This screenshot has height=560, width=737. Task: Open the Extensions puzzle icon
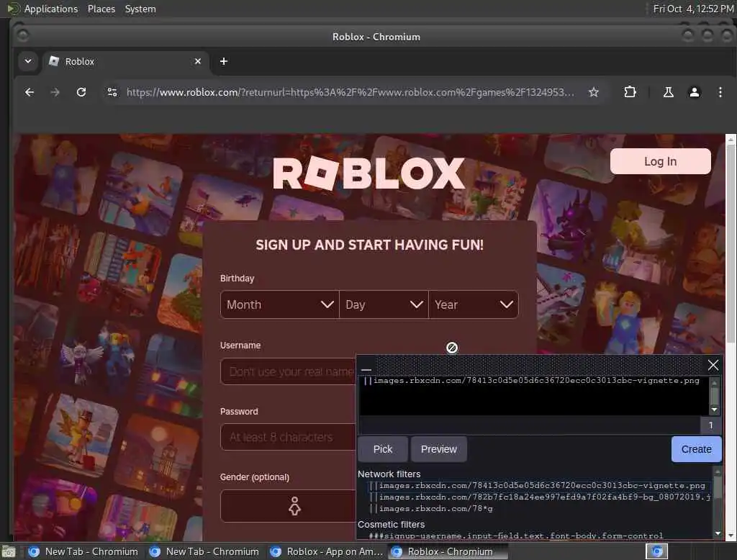(630, 92)
